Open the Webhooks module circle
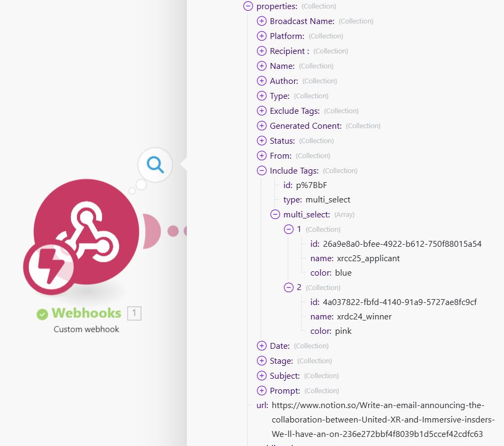 pos(86,231)
